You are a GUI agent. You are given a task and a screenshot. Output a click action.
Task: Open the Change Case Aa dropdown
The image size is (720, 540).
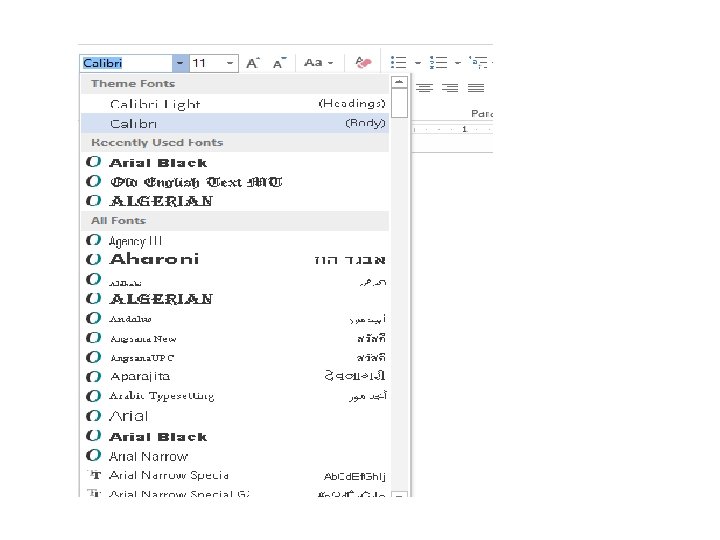click(318, 62)
